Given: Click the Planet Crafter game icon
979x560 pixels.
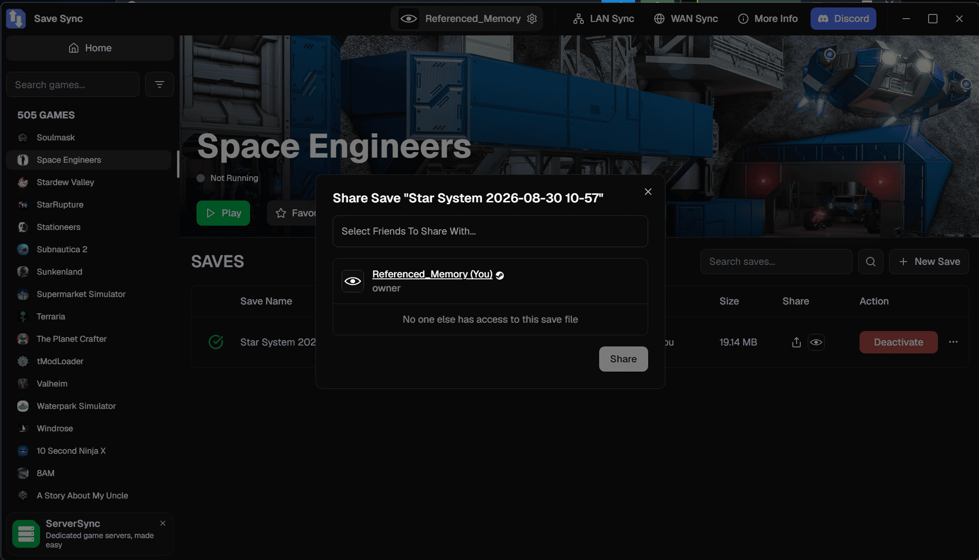Looking at the screenshot, I should [x=23, y=339].
